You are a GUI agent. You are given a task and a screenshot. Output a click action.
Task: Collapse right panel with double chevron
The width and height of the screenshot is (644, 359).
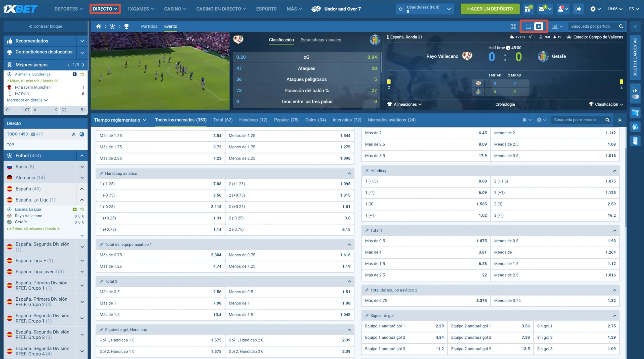click(x=635, y=26)
